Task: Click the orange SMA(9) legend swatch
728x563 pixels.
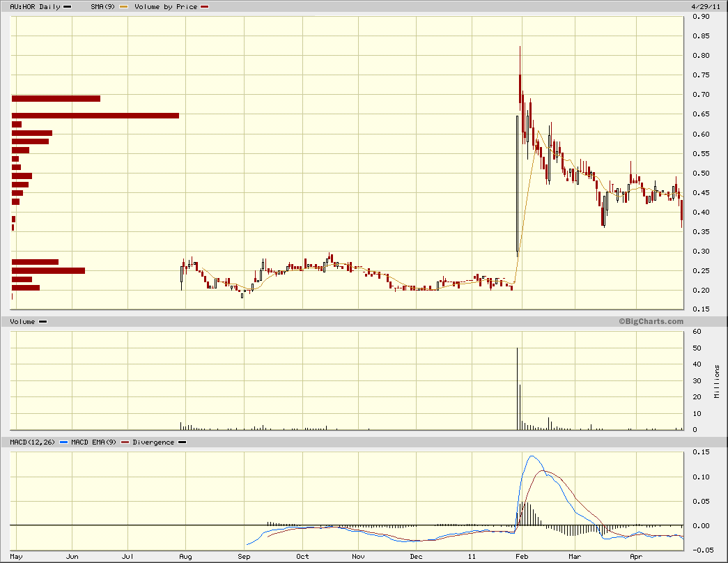Action: point(123,7)
